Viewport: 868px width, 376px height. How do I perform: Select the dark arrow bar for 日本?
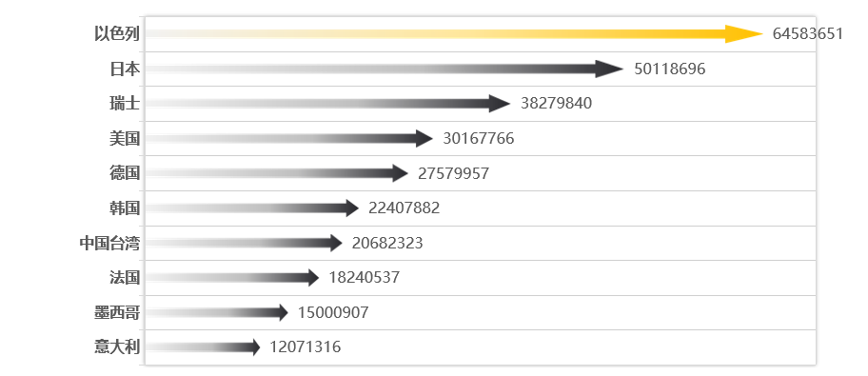click(385, 69)
